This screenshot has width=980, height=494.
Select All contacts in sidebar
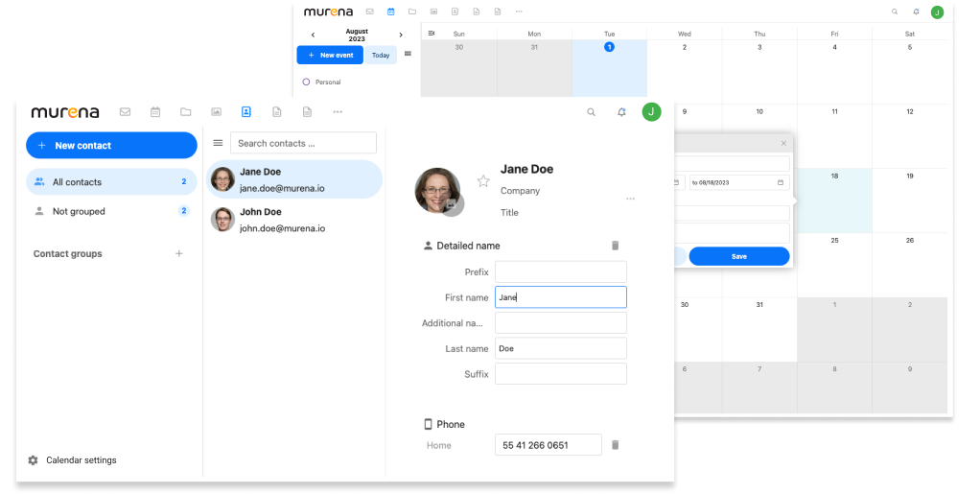click(x=110, y=182)
